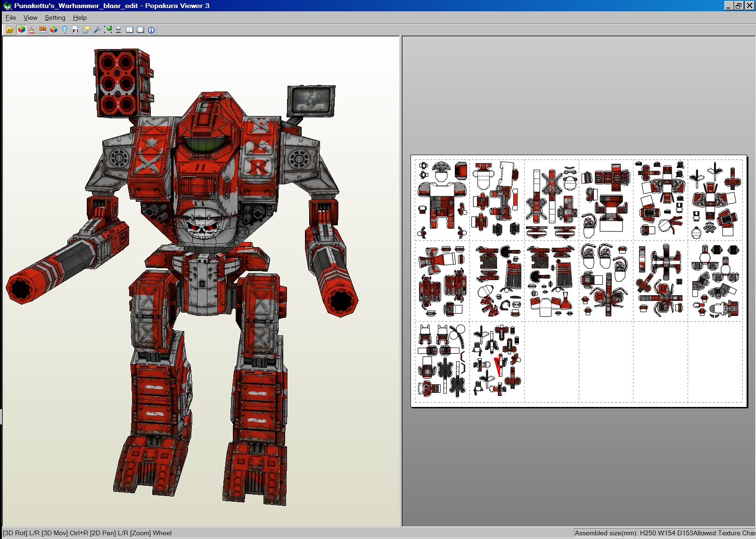
Task: Open the wrench settings icon
Action: (x=97, y=30)
